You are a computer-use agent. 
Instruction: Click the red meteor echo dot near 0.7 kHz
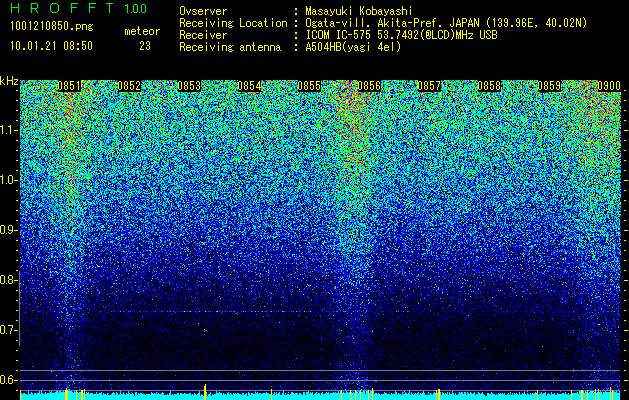(x=205, y=331)
